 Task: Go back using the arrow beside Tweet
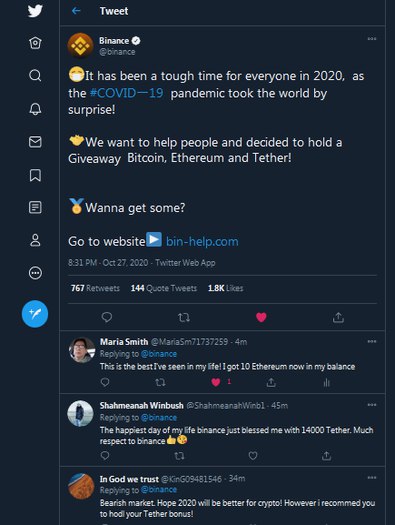(x=76, y=11)
